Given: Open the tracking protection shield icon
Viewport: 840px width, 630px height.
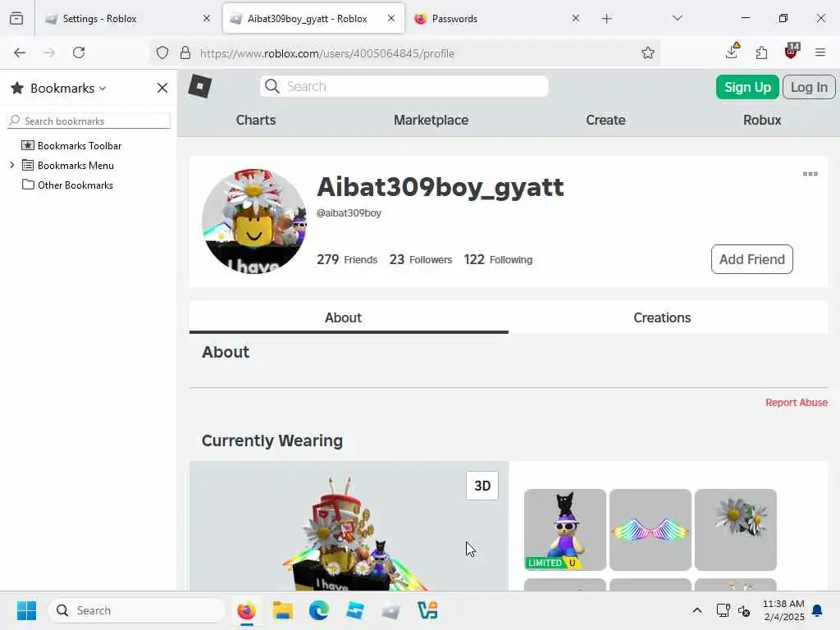Looking at the screenshot, I should click(162, 52).
